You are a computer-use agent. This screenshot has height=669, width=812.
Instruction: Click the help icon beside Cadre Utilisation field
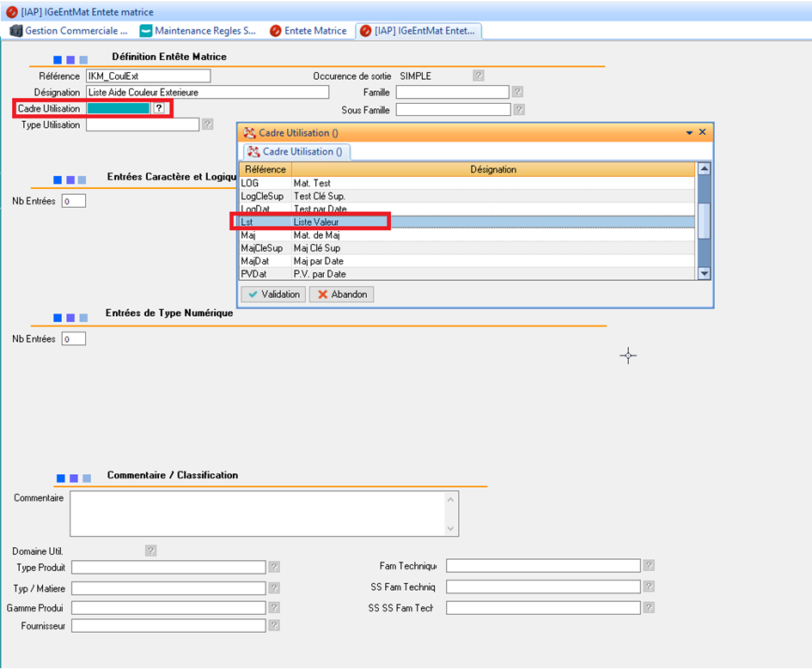pyautogui.click(x=159, y=108)
